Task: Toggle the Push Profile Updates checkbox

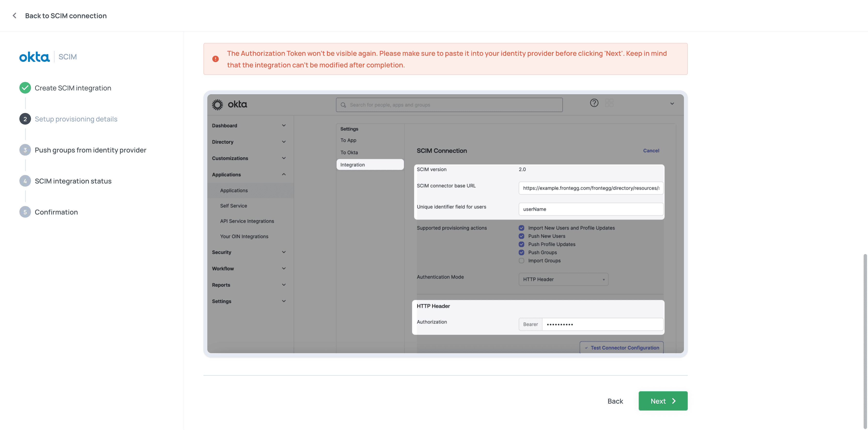Action: click(x=521, y=244)
